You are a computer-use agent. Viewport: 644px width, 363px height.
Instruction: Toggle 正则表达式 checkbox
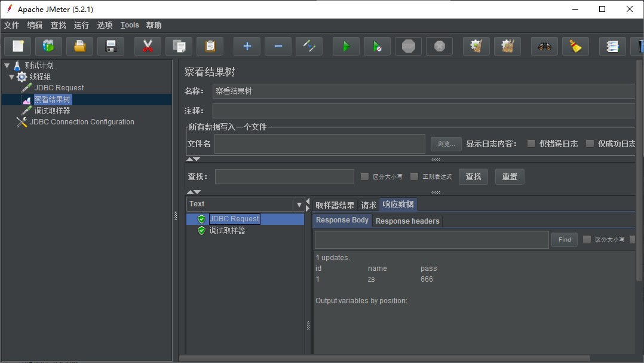[414, 176]
